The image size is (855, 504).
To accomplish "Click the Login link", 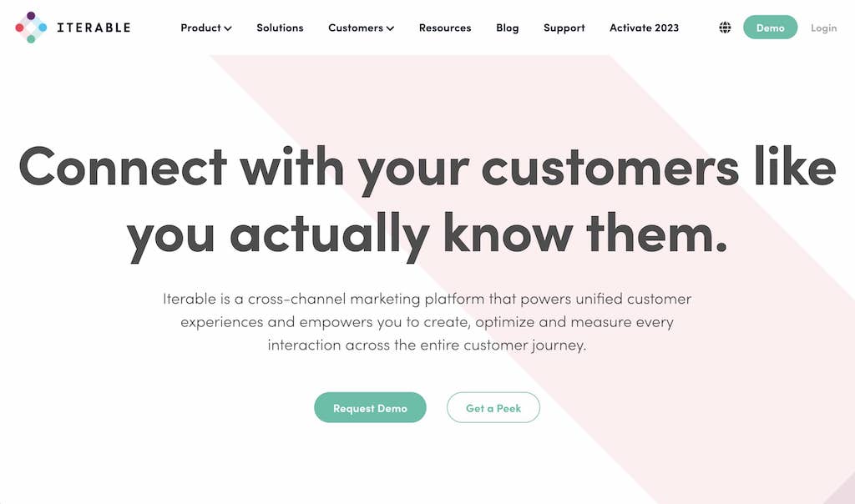I will point(823,28).
